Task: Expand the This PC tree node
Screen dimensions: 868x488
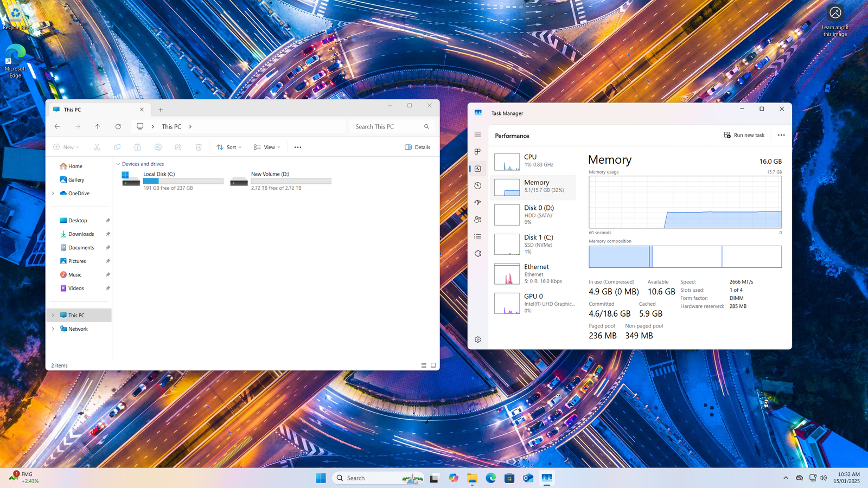Action: point(53,316)
